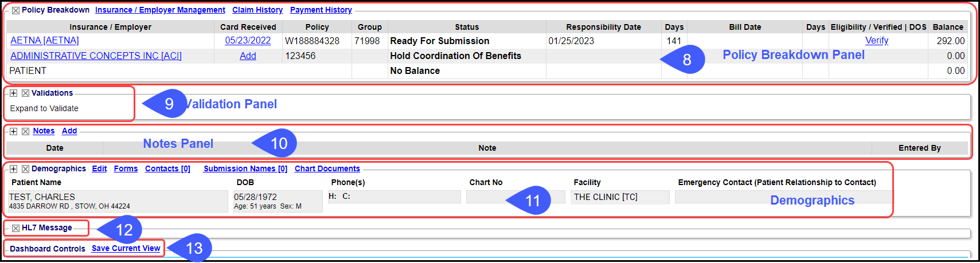
Task: Open Chart Documents link
Action: 327,169
